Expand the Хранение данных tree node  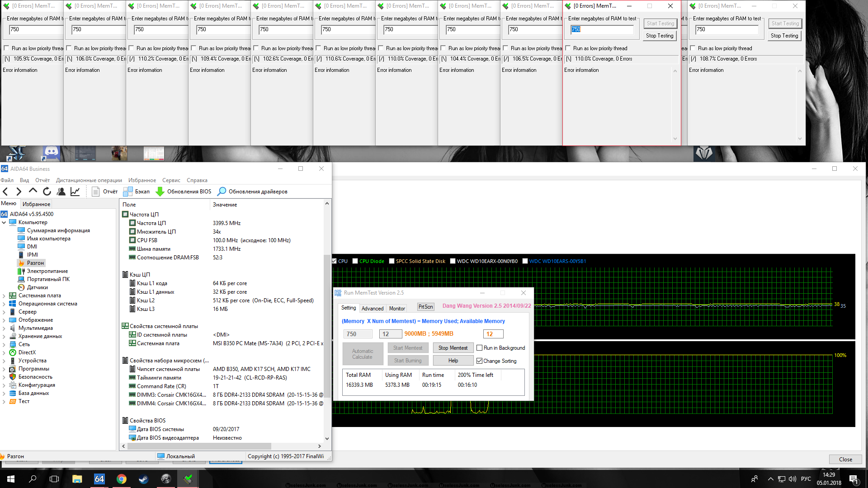coord(4,337)
